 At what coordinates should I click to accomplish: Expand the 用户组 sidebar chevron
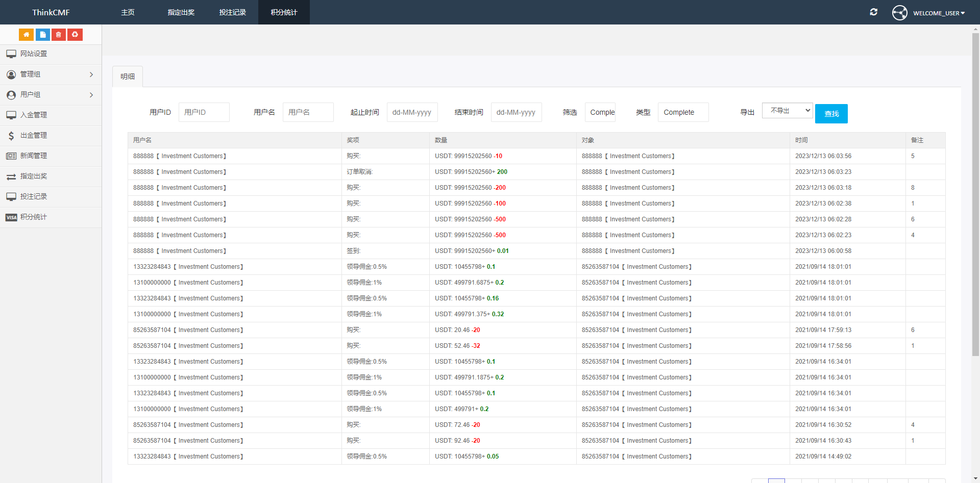click(91, 95)
